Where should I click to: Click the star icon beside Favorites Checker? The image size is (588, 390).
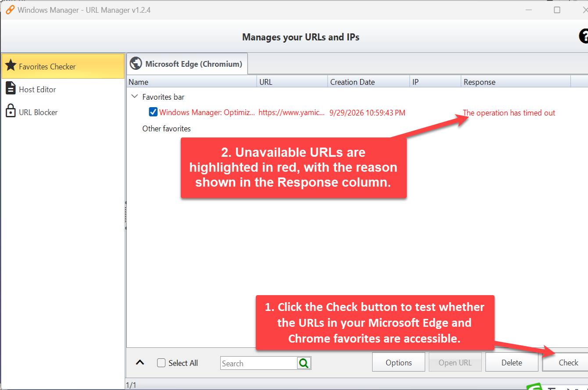coord(11,66)
